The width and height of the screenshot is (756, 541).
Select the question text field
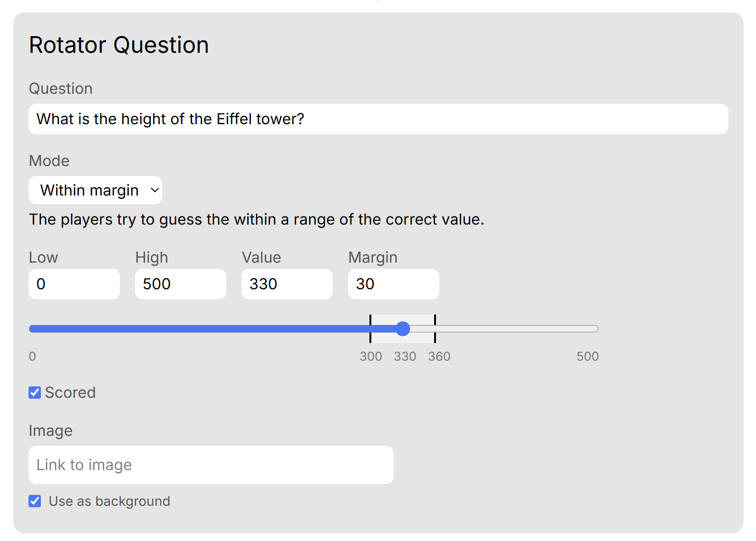378,118
